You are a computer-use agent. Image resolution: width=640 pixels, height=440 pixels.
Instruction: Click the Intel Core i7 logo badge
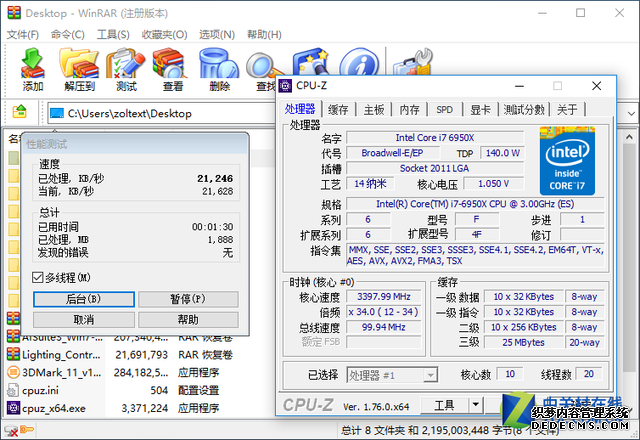point(567,161)
